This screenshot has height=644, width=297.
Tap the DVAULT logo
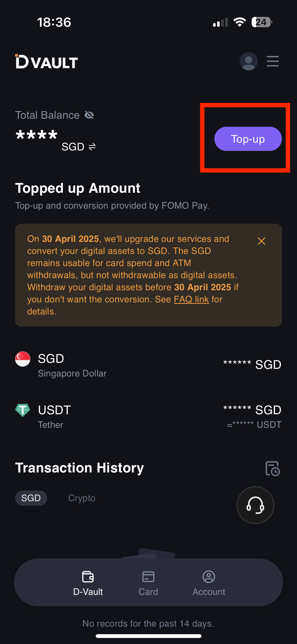pyautogui.click(x=47, y=61)
